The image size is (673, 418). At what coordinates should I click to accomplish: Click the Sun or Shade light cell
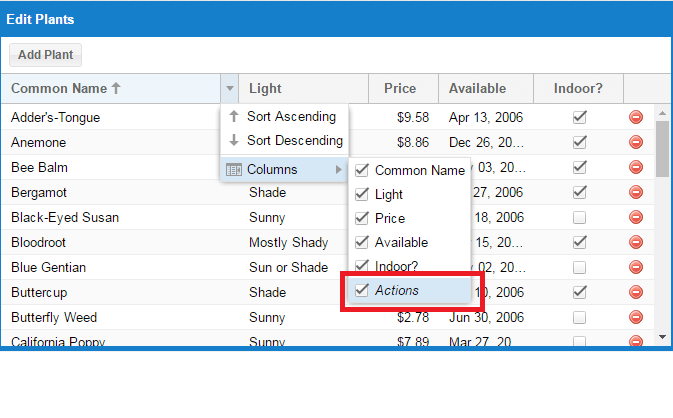[x=288, y=267]
